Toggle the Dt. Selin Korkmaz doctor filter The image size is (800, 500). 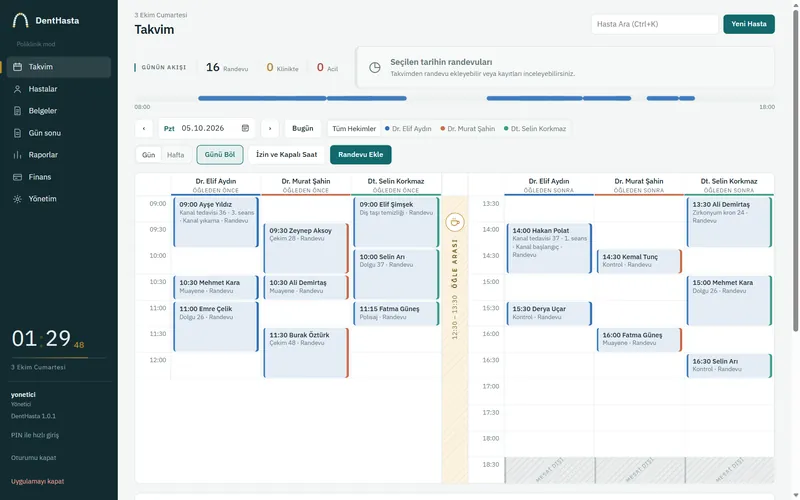pyautogui.click(x=535, y=129)
